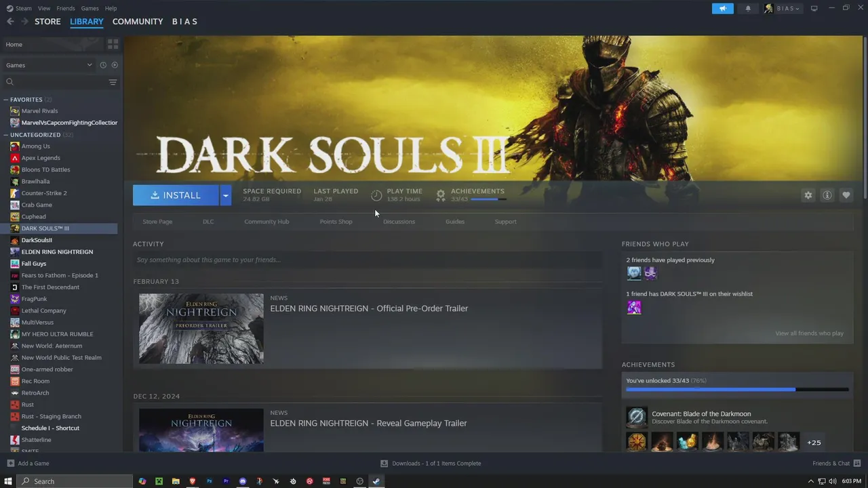Open the B I A S profile tab

click(x=184, y=22)
